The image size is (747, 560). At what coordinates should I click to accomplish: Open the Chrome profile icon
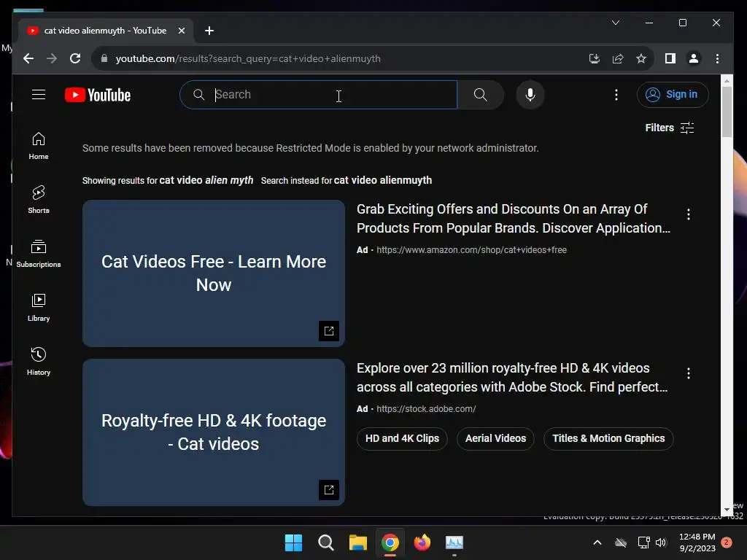(x=694, y=58)
